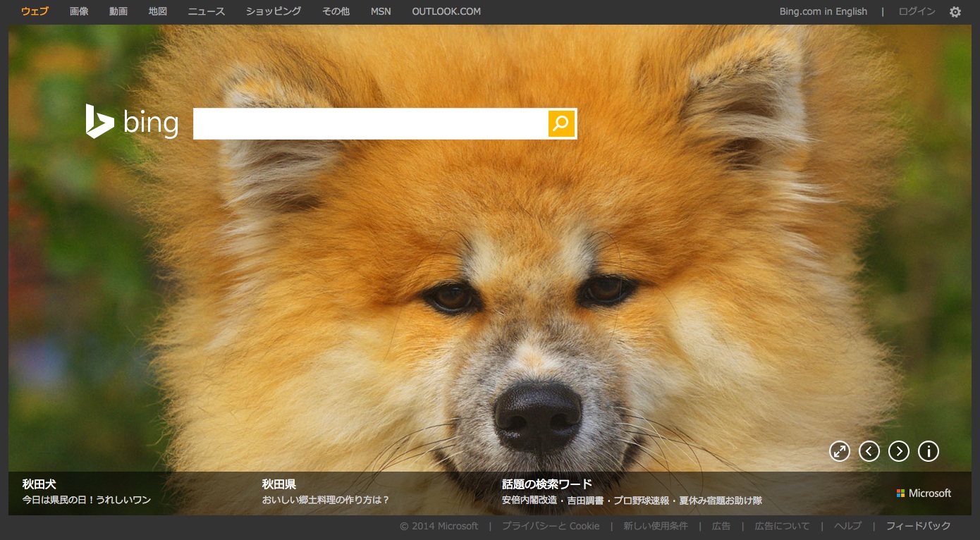Select the 動画 (Videos) menu item
The width and height of the screenshot is (980, 540).
pyautogui.click(x=118, y=11)
